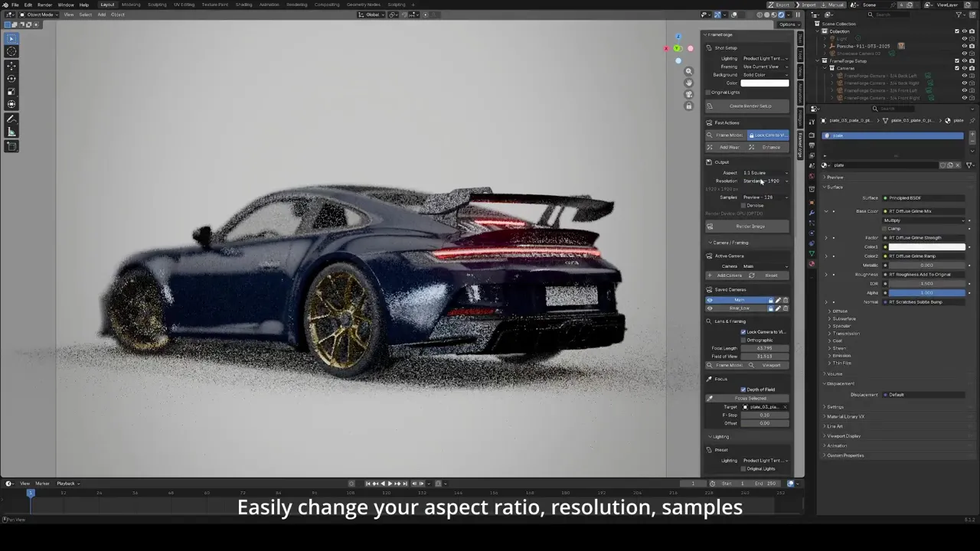980x551 pixels.
Task: Click the Enhance button
Action: 769,148
